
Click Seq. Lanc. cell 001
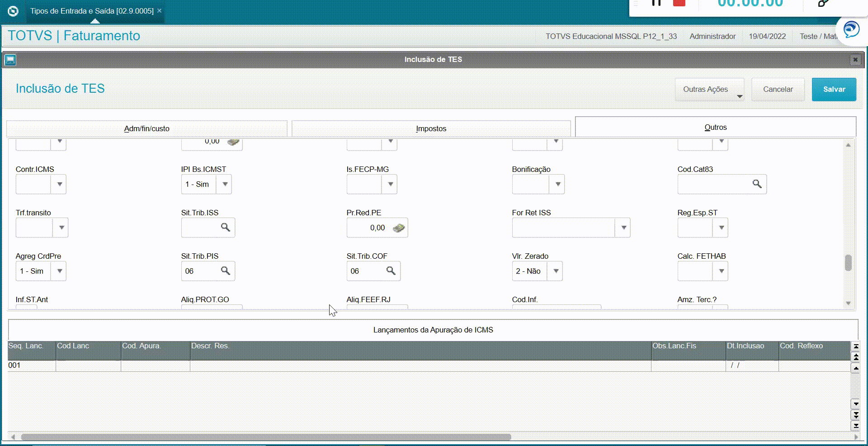(x=32, y=365)
